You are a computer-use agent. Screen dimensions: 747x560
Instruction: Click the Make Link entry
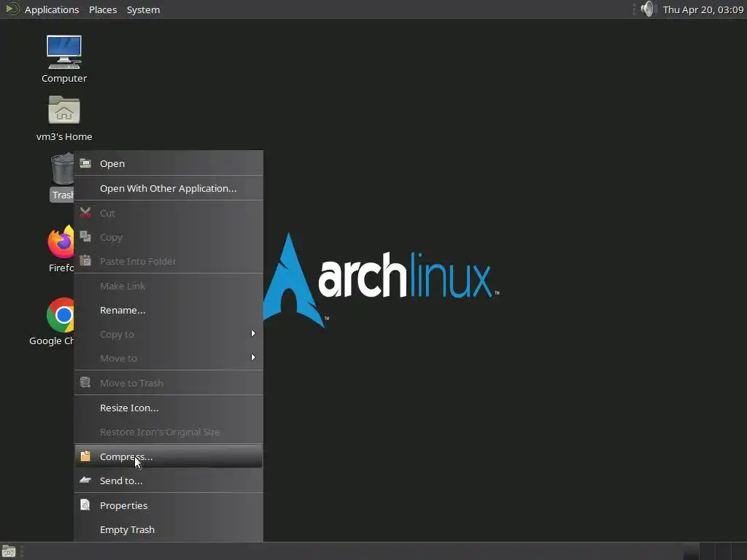tap(169, 286)
